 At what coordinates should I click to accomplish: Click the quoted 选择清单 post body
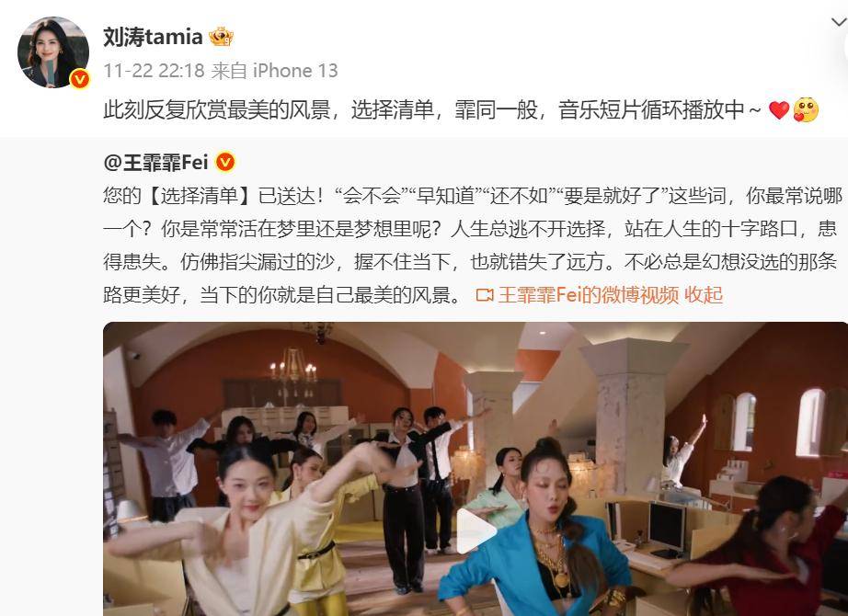(472, 245)
